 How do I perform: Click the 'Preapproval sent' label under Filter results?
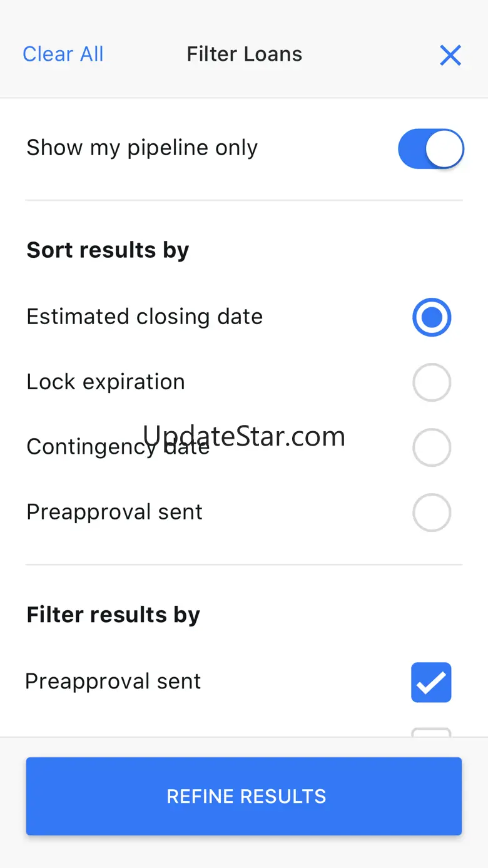tap(113, 681)
